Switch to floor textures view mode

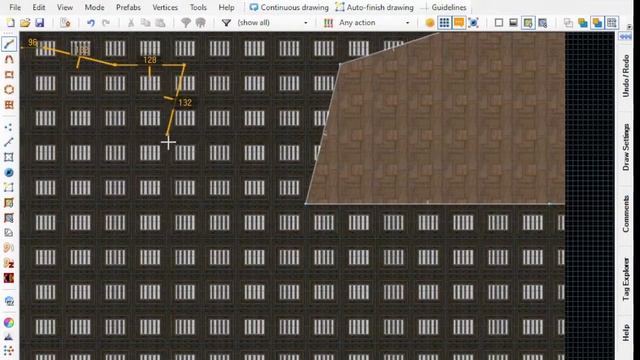pyautogui.click(x=528, y=23)
